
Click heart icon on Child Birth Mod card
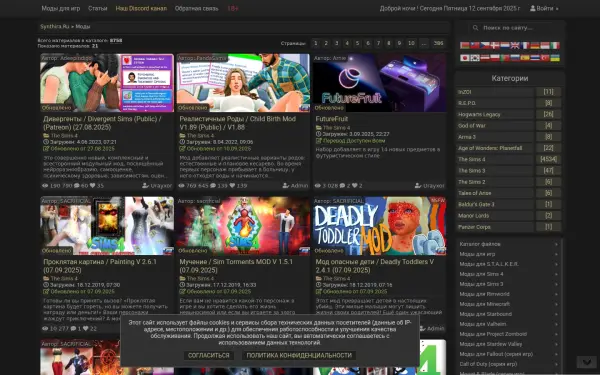[232, 186]
